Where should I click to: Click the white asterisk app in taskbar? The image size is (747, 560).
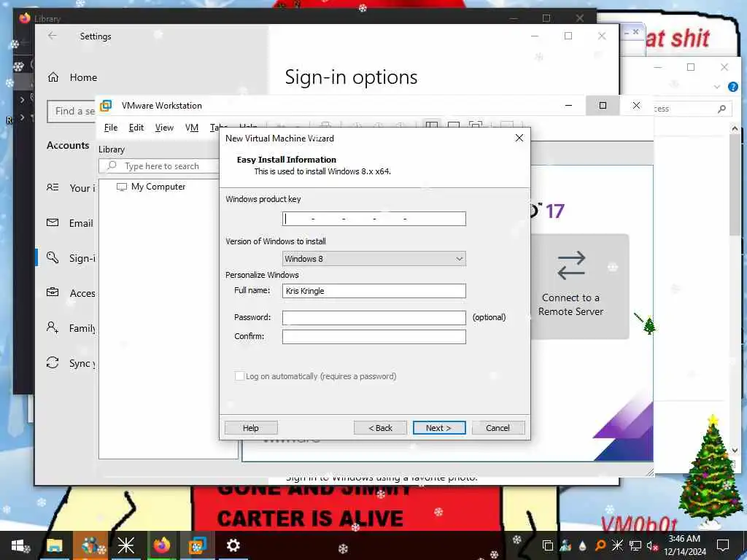[x=125, y=545]
